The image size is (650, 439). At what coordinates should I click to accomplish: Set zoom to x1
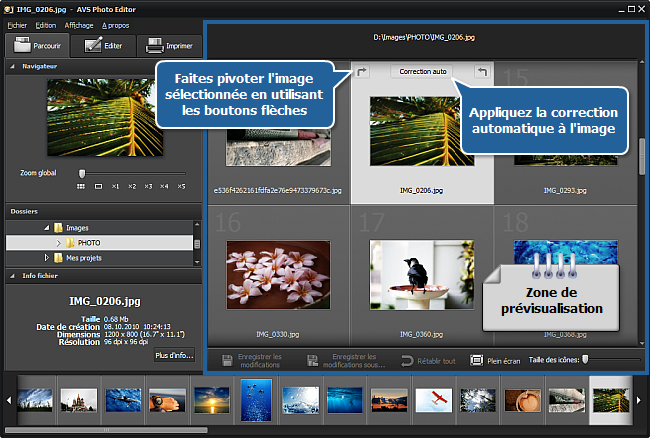point(115,187)
